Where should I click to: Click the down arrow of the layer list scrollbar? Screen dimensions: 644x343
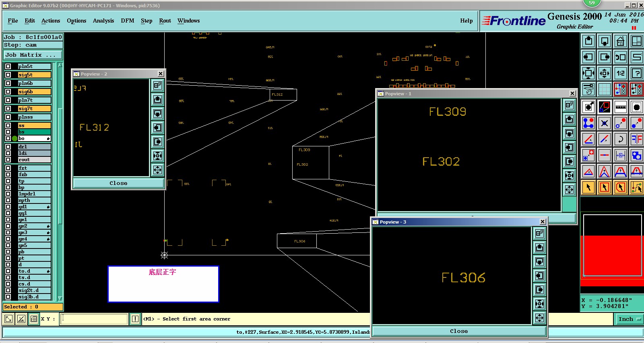click(x=60, y=298)
